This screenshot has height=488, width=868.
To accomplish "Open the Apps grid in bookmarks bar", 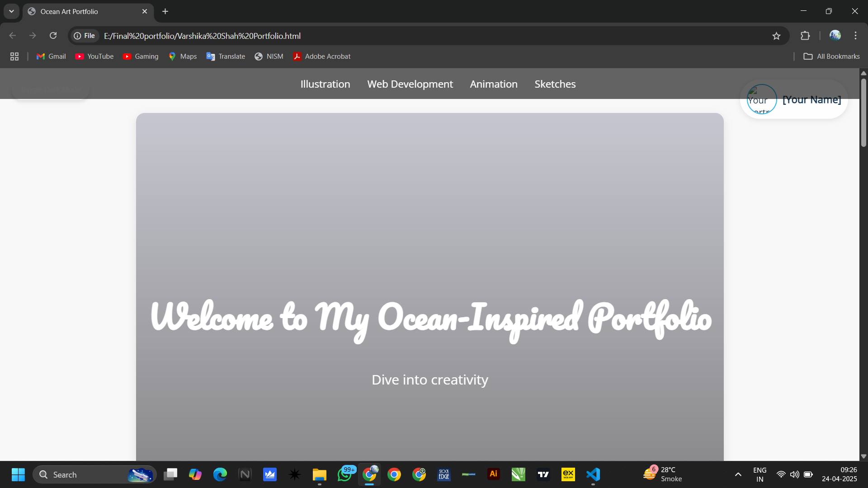I will [x=14, y=56].
